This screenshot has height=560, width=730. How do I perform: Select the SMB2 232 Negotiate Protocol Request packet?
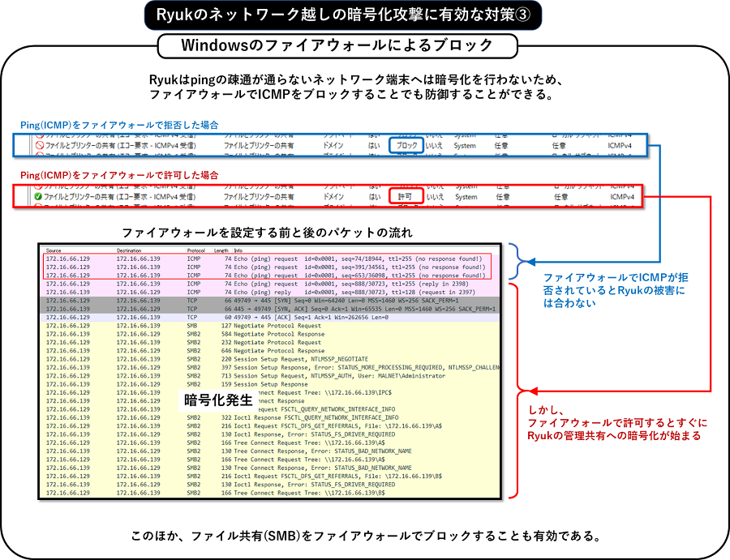(x=270, y=342)
